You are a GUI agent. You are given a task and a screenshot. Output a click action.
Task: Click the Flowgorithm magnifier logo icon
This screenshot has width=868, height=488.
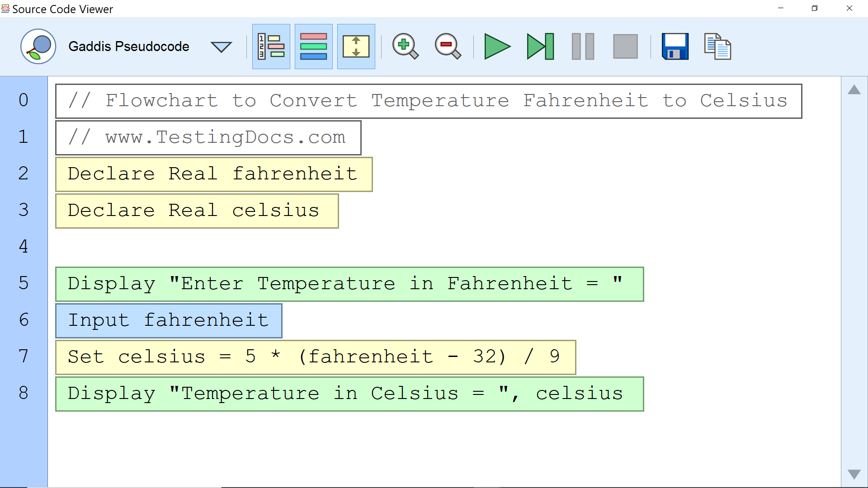38,47
